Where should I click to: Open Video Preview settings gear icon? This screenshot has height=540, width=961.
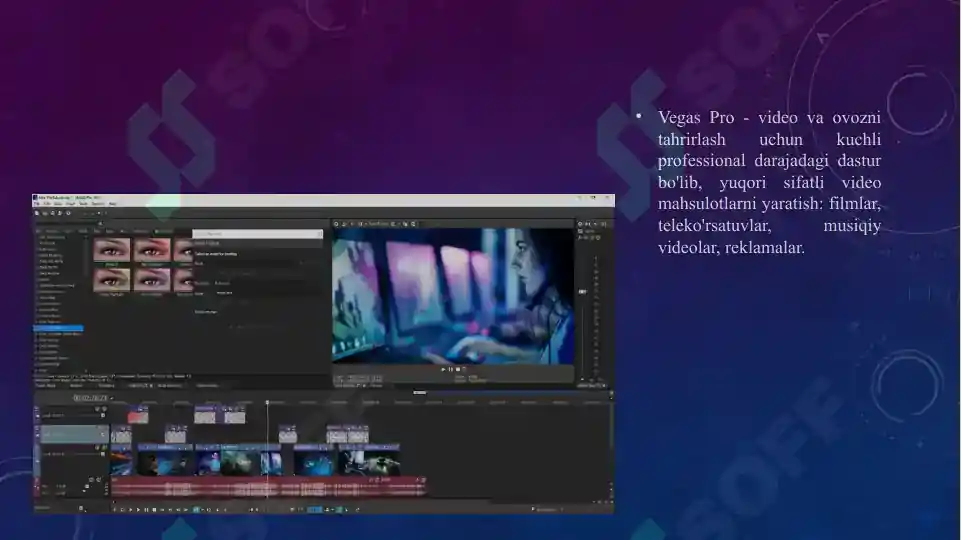(x=336, y=224)
